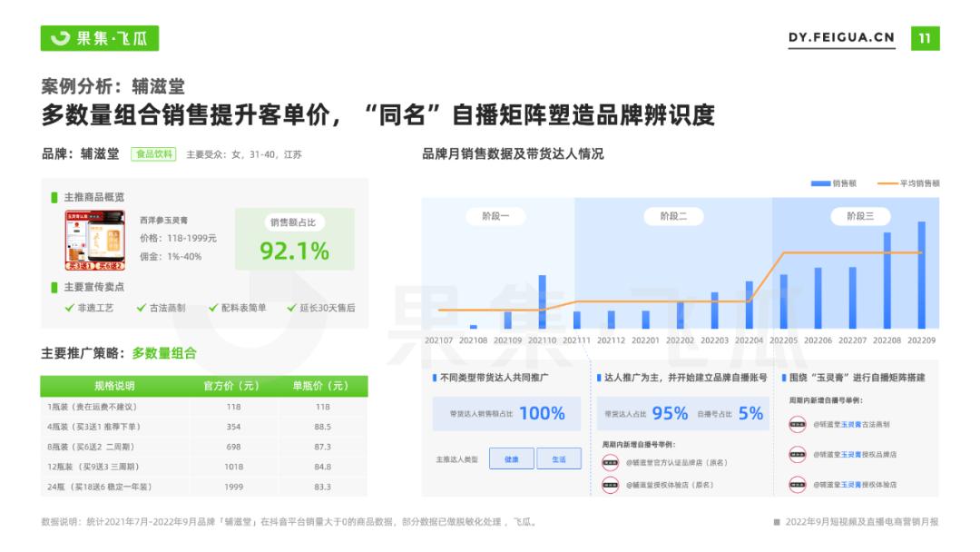This screenshot has width=980, height=552.
Task: Click the per-bottle price cell 84.8
Action: (322, 467)
